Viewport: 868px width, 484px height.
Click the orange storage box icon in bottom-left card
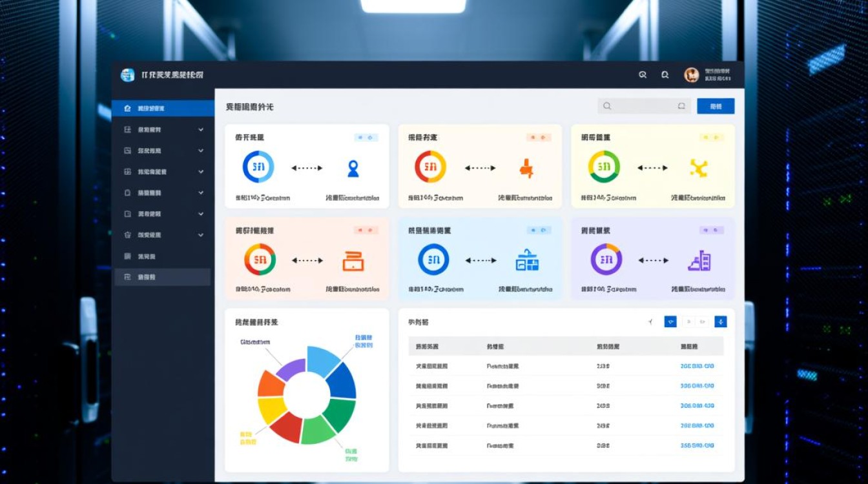coord(353,261)
